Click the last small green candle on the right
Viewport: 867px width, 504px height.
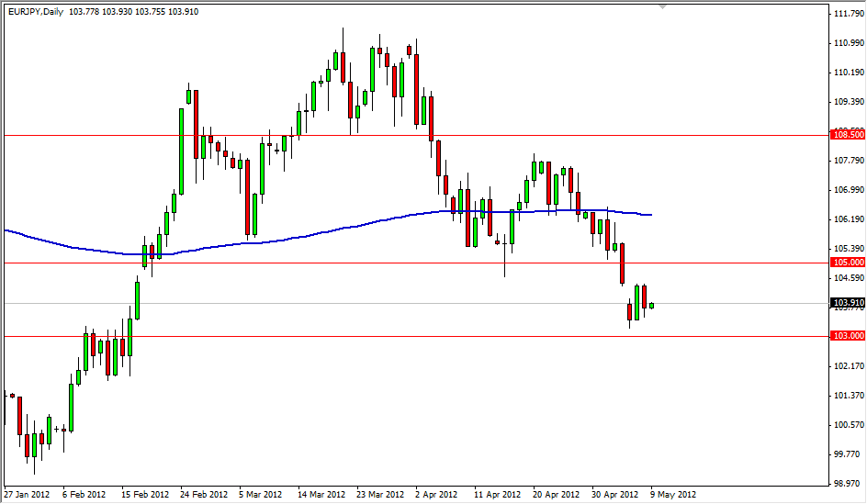(651, 305)
